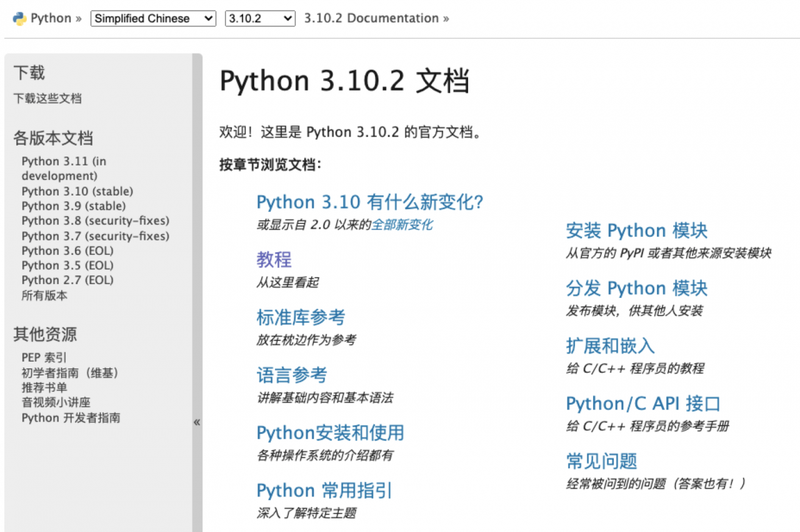Click the 全部新变化 inline link
The width and height of the screenshot is (800, 532).
[x=402, y=225]
